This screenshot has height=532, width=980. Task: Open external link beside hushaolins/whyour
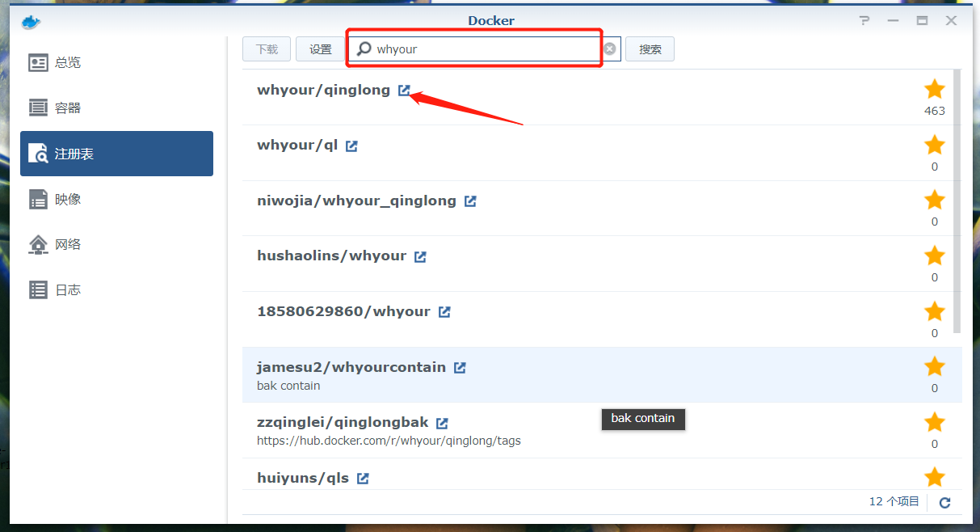[x=420, y=255]
